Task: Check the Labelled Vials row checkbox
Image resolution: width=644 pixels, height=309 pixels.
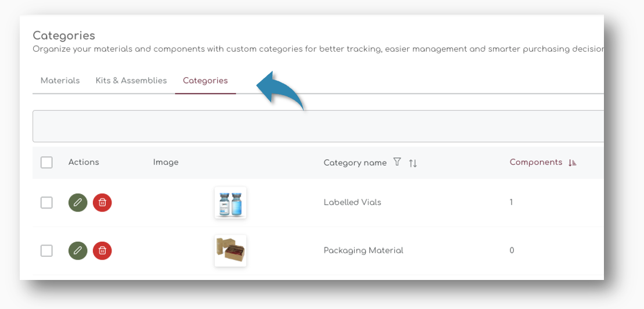Action: (46, 203)
